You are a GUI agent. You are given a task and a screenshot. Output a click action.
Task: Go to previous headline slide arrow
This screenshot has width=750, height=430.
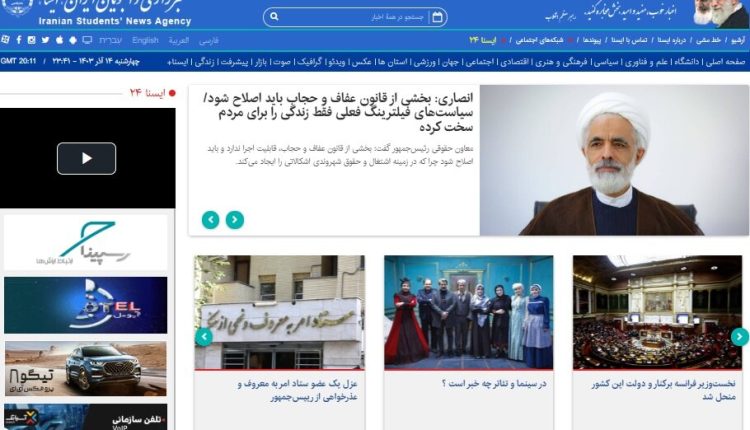210,220
